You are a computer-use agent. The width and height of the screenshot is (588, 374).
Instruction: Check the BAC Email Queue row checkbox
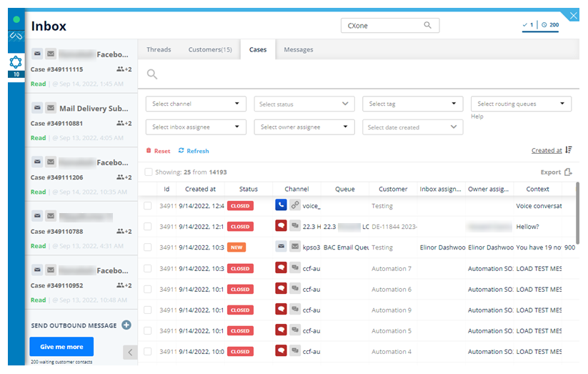pos(148,247)
